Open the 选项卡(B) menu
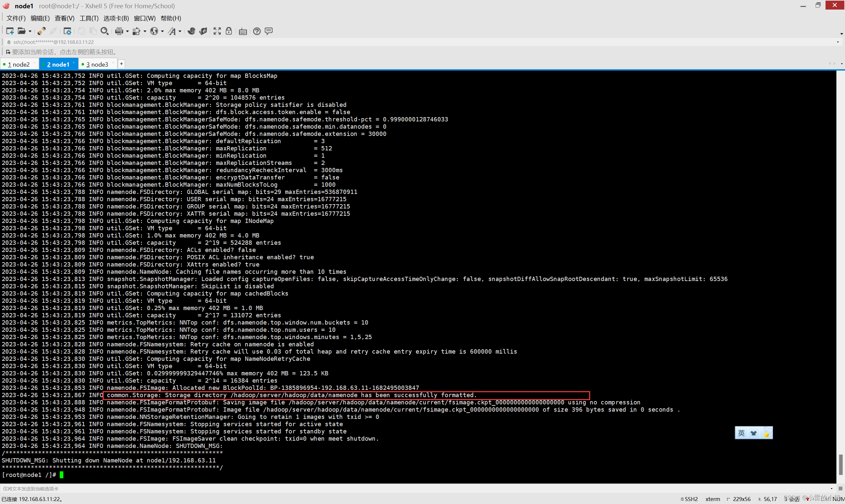845x504 pixels. 116,18
